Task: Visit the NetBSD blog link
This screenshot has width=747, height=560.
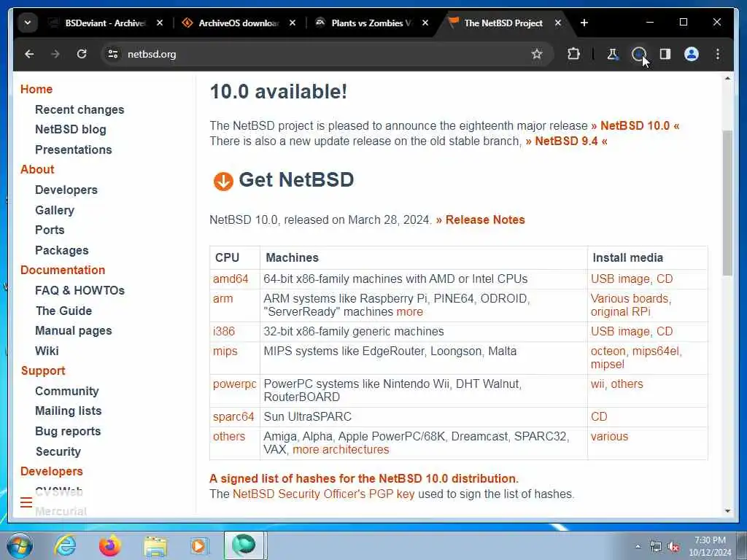Action: tap(71, 130)
